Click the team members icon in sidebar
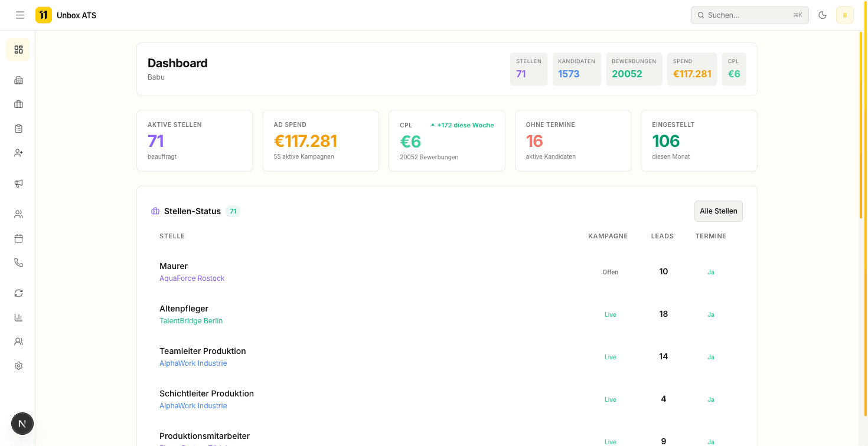 coord(18,341)
